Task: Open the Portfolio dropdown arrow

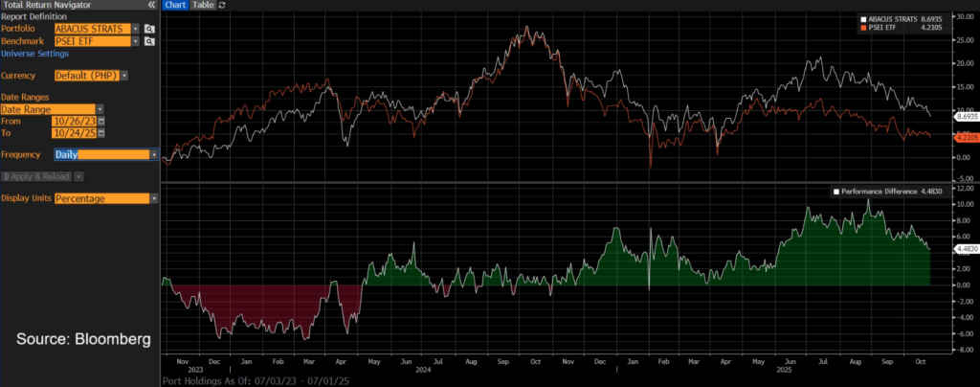Action: (x=136, y=30)
